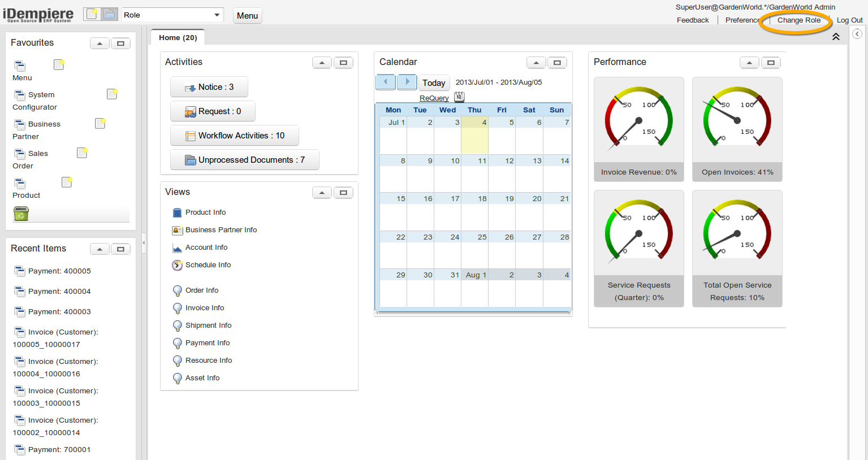Collapse the Recent Items panel
The width and height of the screenshot is (868, 460).
100,249
